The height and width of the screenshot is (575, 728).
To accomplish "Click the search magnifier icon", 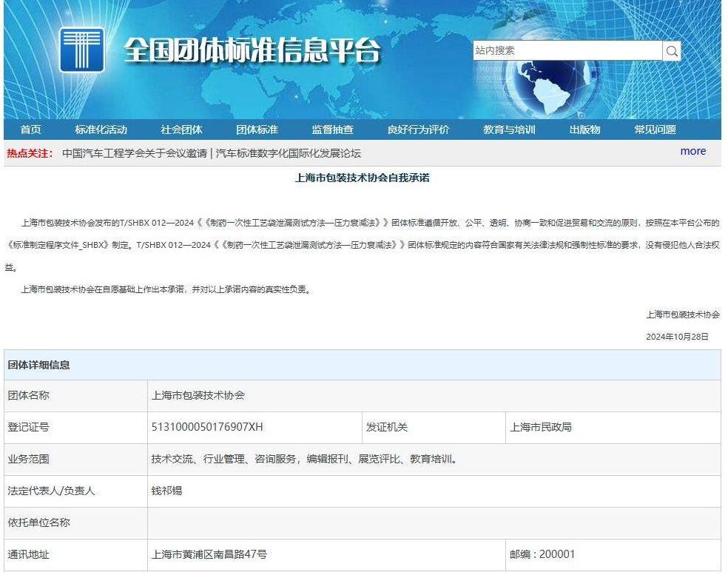I will pyautogui.click(x=671, y=50).
